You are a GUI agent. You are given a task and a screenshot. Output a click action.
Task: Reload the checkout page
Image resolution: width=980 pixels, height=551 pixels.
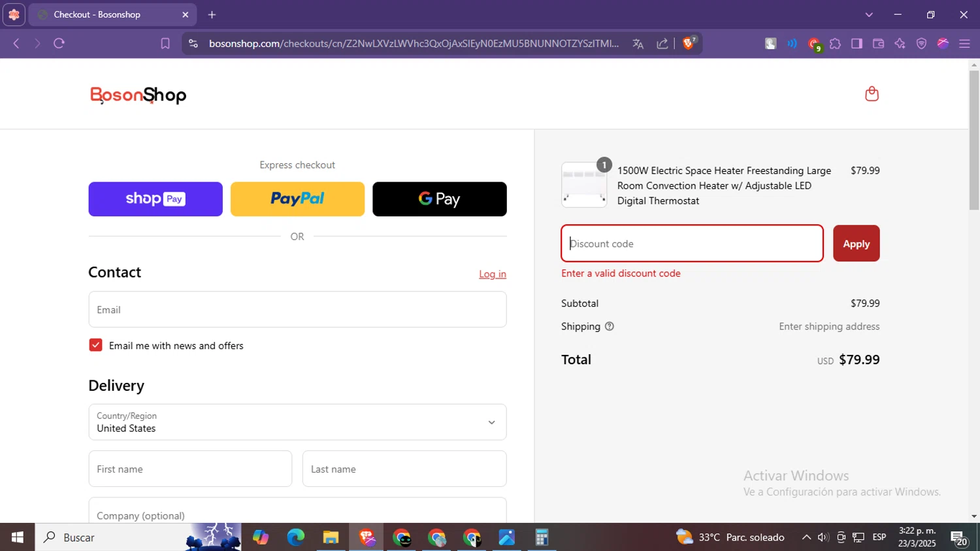pyautogui.click(x=59, y=43)
